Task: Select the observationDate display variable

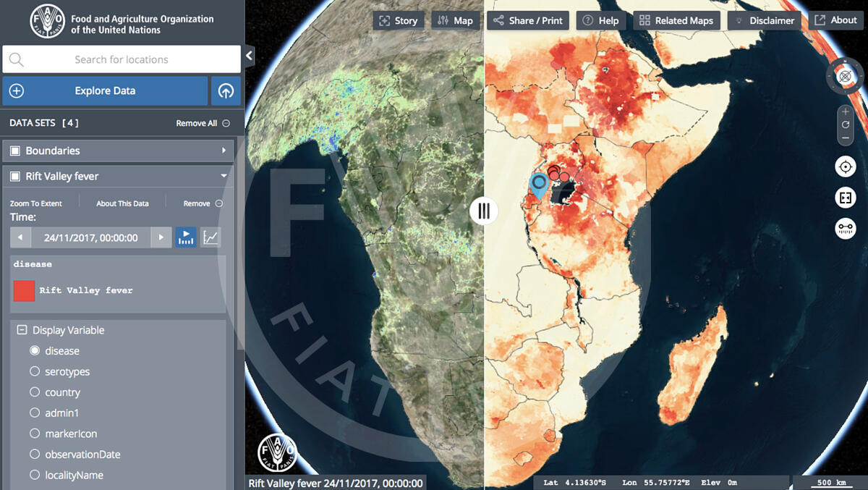Action: click(x=35, y=455)
